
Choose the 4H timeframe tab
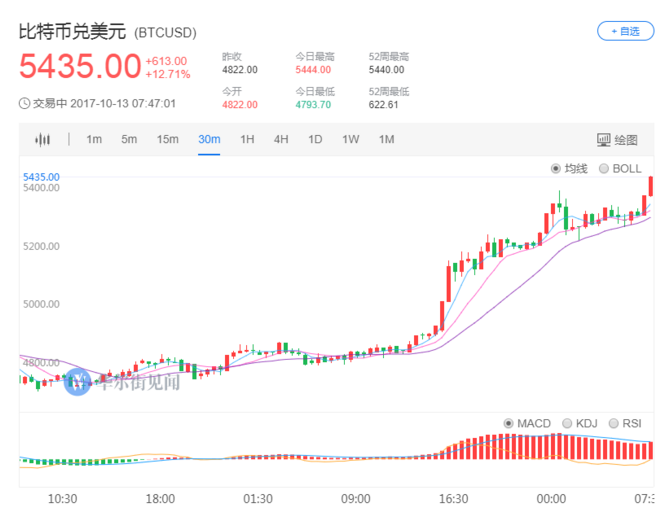281,139
